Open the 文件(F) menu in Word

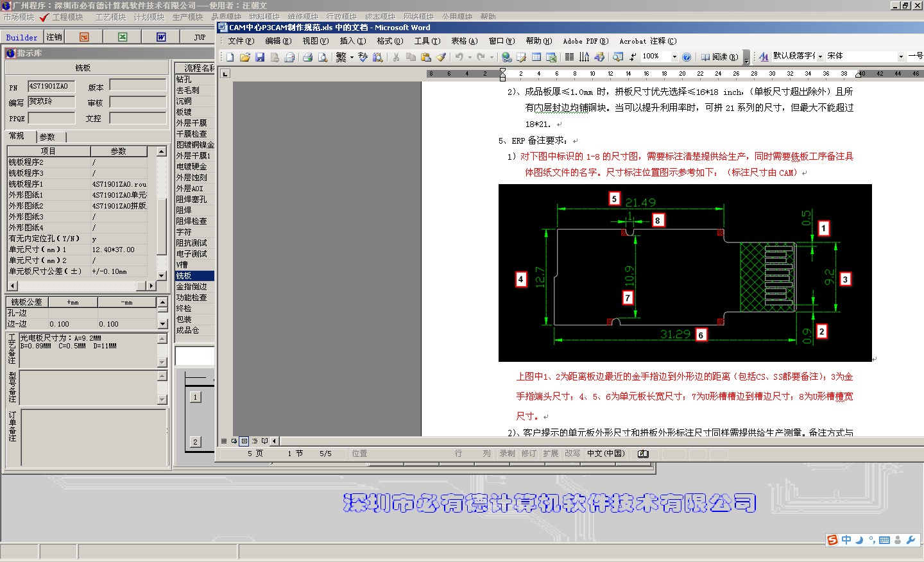(x=241, y=41)
